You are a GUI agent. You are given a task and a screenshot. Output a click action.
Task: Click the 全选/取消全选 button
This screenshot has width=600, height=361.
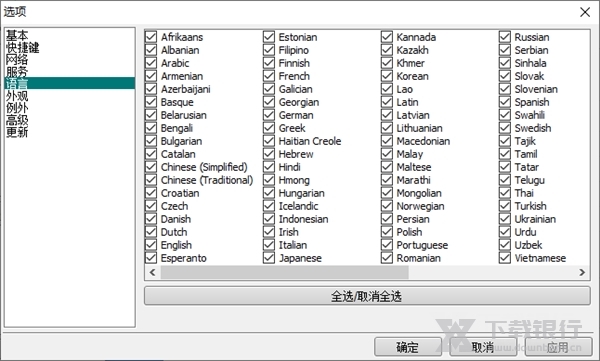367,296
